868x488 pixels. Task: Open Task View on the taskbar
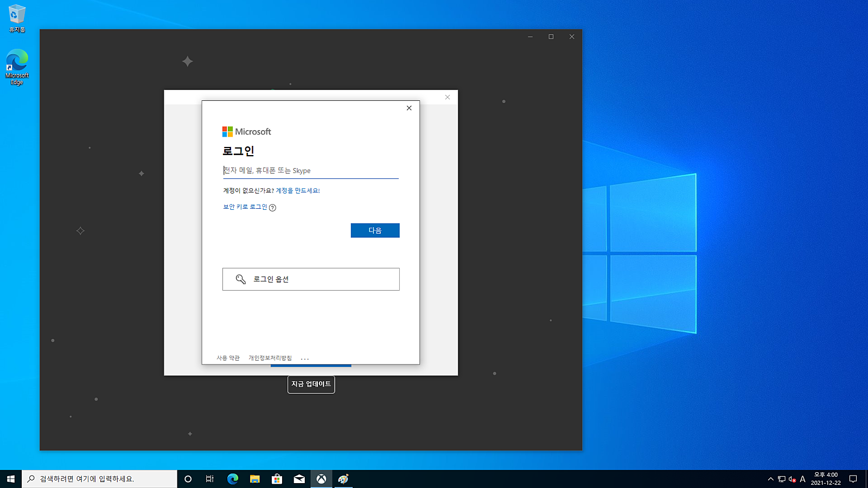click(210, 479)
